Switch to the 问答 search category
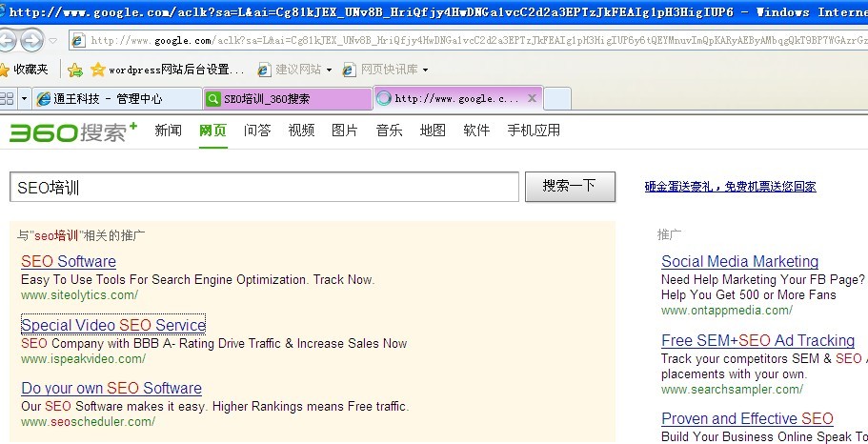 click(x=257, y=131)
